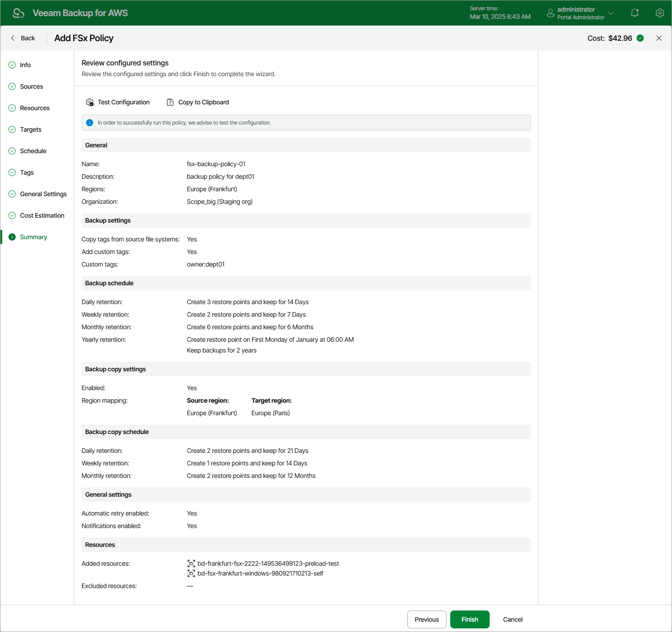Click the Copy to Clipboard icon
Screen dimensions: 672x632
click(170, 102)
